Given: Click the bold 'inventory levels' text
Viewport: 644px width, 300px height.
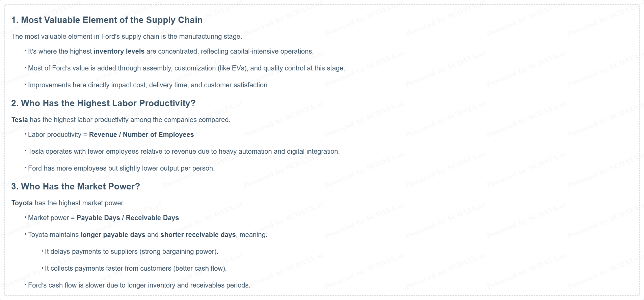Looking at the screenshot, I should pyautogui.click(x=119, y=51).
